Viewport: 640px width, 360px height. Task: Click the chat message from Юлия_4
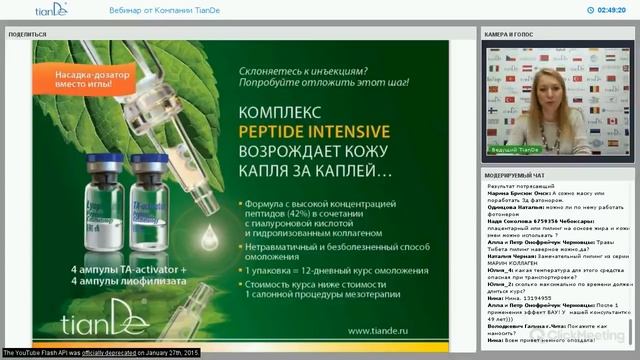(x=556, y=274)
